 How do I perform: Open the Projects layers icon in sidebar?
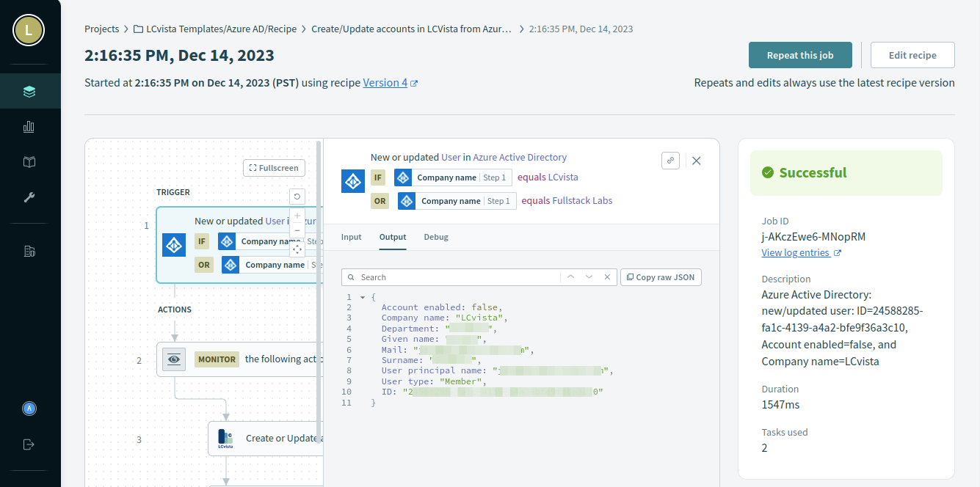pyautogui.click(x=29, y=92)
